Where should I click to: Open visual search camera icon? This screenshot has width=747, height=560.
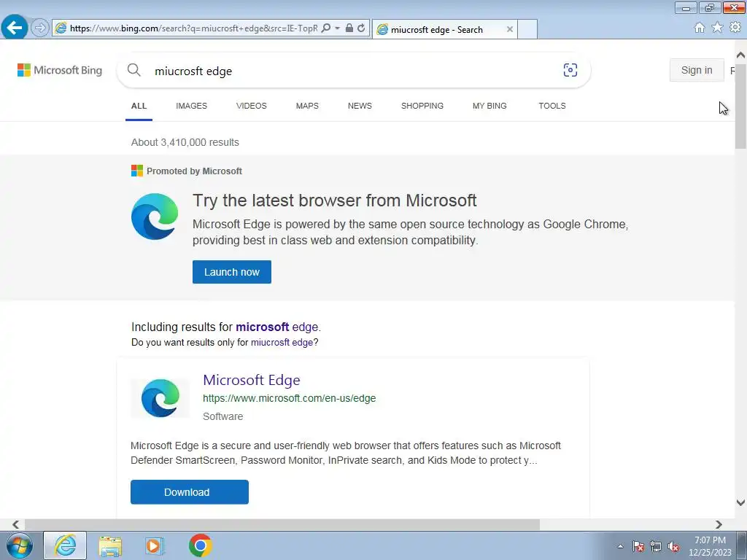point(570,70)
